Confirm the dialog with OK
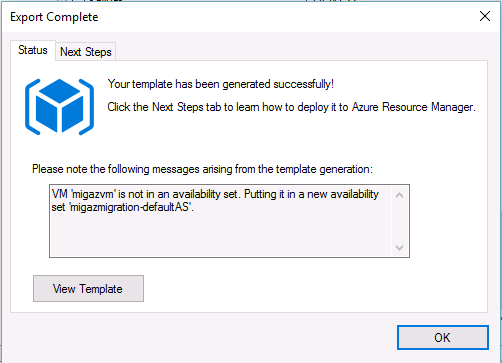 click(443, 338)
